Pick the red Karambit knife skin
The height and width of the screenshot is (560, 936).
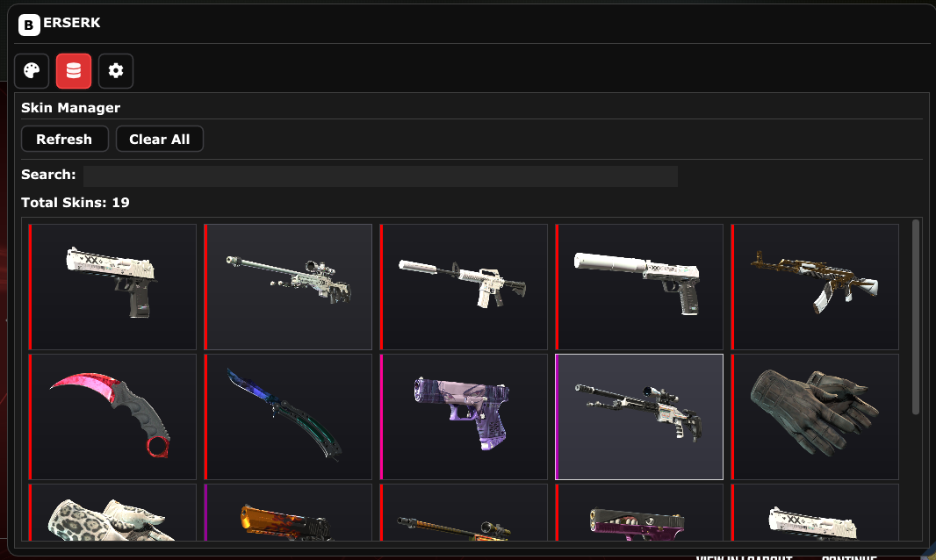[x=112, y=417]
